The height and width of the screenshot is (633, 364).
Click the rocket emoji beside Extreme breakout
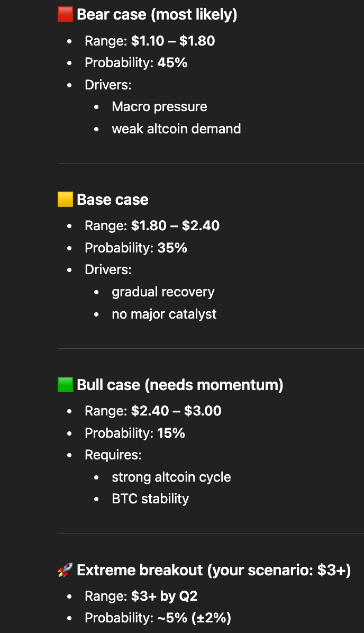click(x=65, y=570)
